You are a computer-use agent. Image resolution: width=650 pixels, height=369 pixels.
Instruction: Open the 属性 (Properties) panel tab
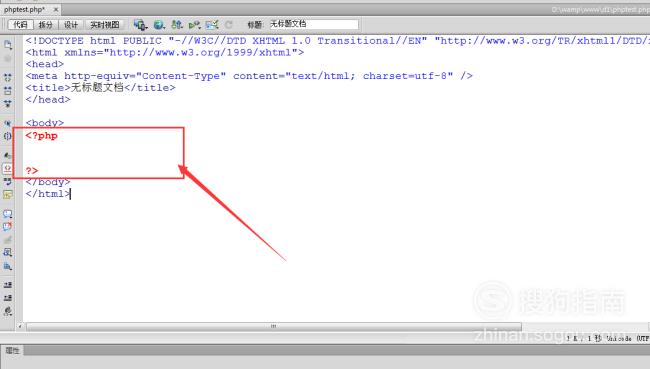[x=12, y=351]
